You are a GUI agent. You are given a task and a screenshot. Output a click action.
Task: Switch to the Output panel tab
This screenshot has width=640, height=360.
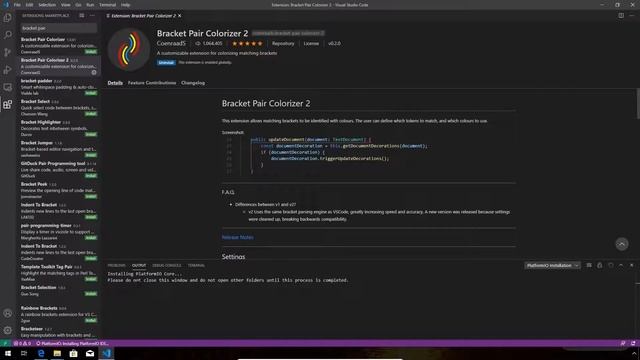(139, 265)
